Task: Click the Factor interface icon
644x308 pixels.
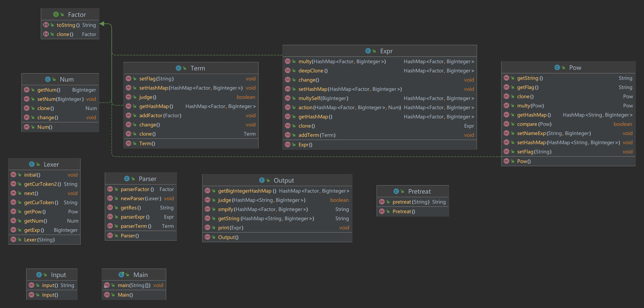Action: (x=56, y=14)
